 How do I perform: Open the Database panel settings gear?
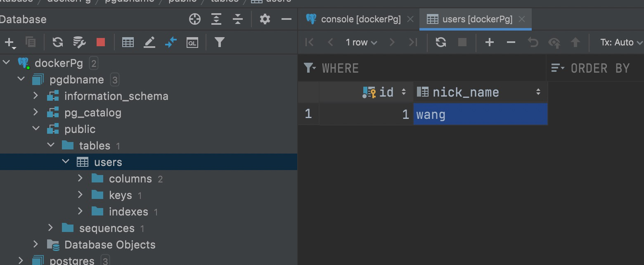[x=265, y=19]
